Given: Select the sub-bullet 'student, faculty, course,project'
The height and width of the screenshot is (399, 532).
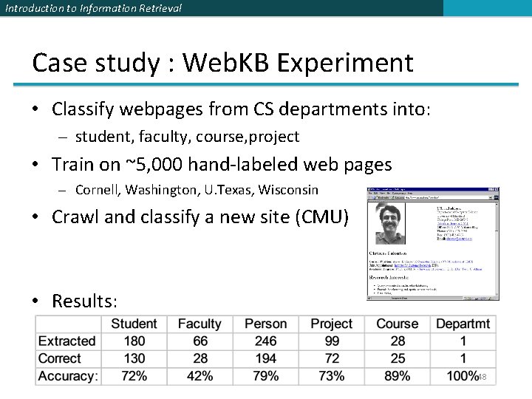Looking at the screenshot, I should (x=187, y=137).
